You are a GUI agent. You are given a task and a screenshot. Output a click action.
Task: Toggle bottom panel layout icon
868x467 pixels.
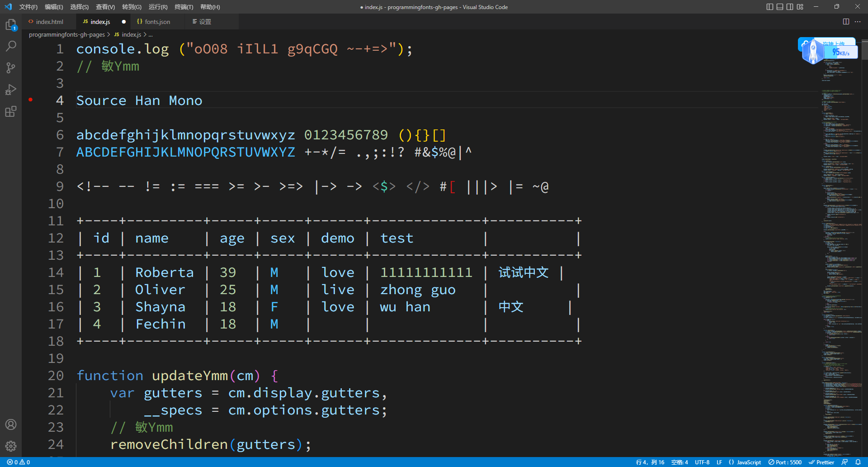pos(780,7)
